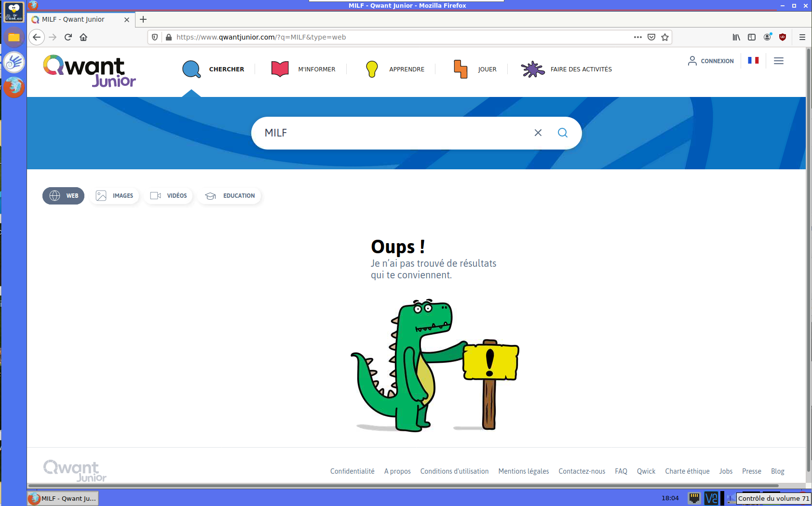Open the French flag language selector
The height and width of the screenshot is (506, 812).
(x=753, y=60)
